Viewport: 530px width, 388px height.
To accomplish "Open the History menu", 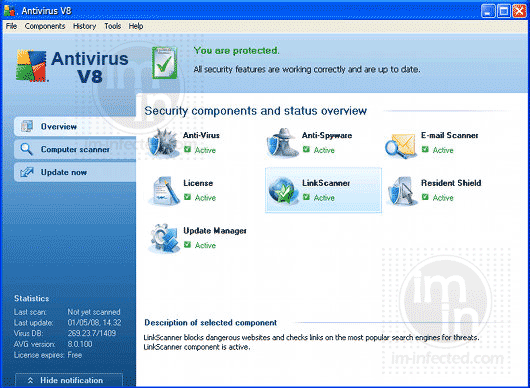I will tap(85, 26).
